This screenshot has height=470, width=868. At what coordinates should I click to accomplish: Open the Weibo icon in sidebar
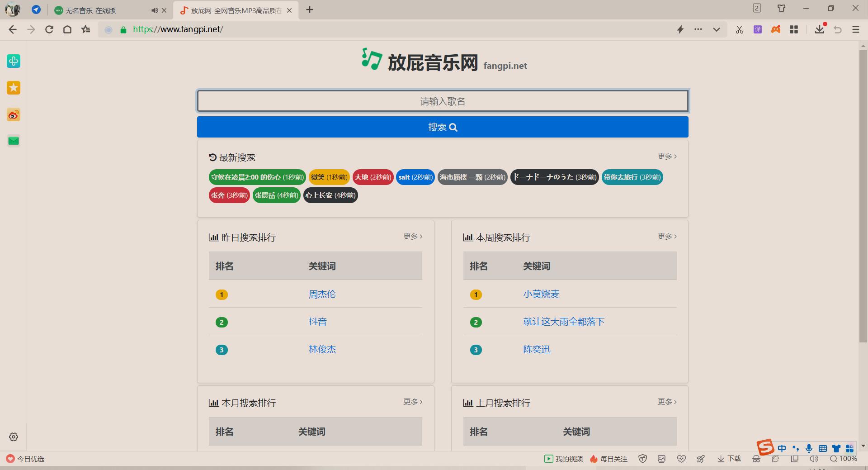point(14,115)
